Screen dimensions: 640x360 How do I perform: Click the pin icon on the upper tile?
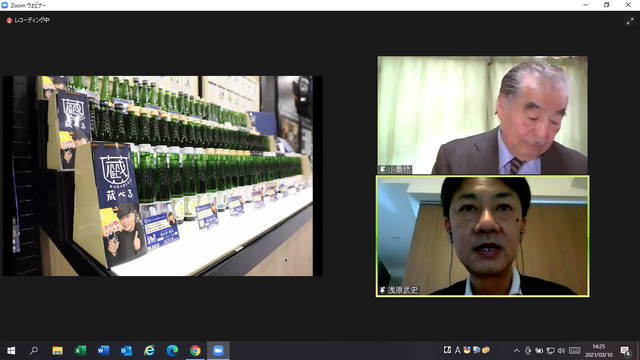(382, 169)
